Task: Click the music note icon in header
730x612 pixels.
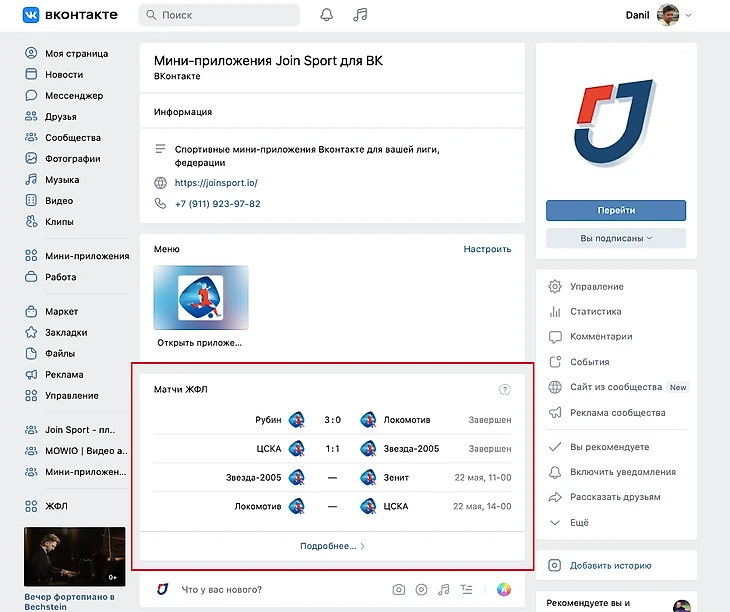Action: (x=360, y=15)
